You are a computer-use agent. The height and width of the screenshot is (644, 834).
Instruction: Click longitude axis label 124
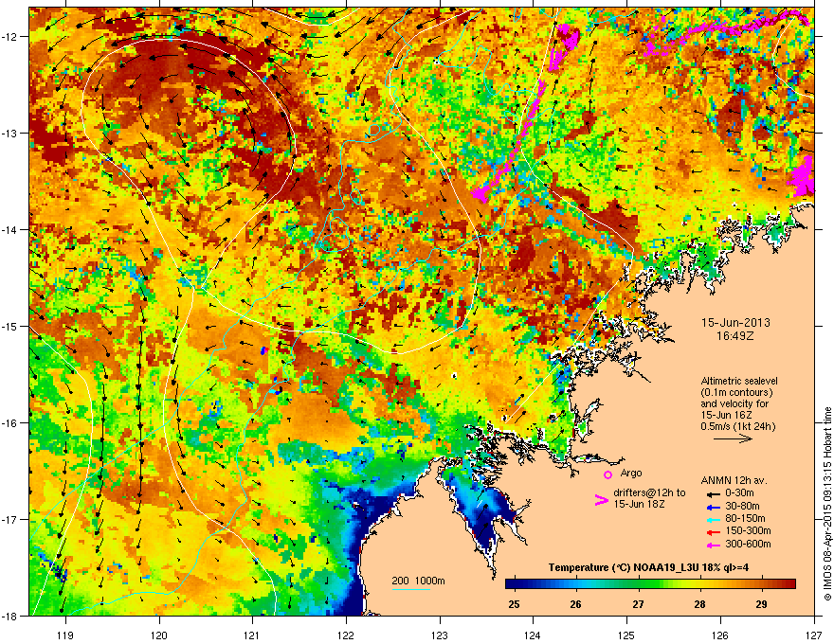coord(533,635)
